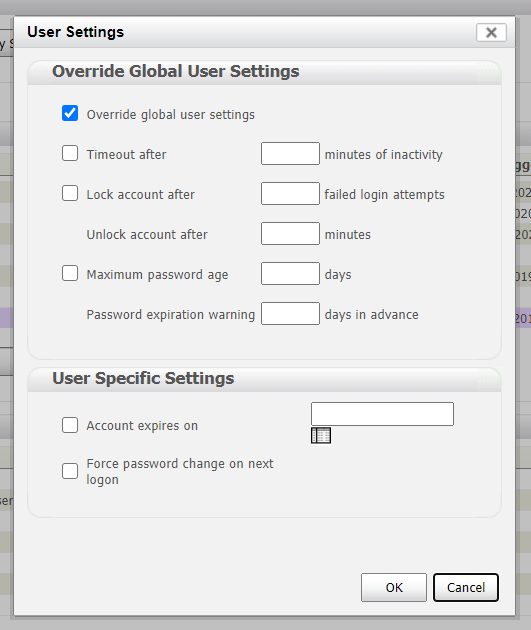The height and width of the screenshot is (630, 531).
Task: Click the "days in advance" label
Action: pyautogui.click(x=372, y=315)
